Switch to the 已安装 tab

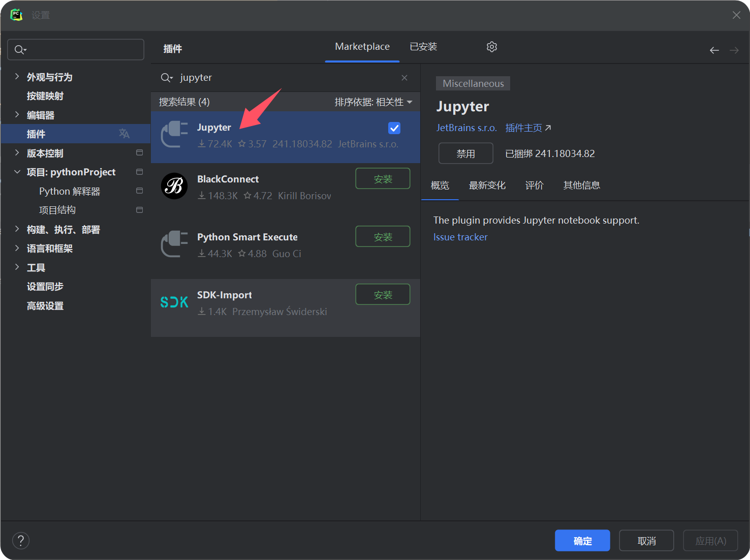[423, 47]
